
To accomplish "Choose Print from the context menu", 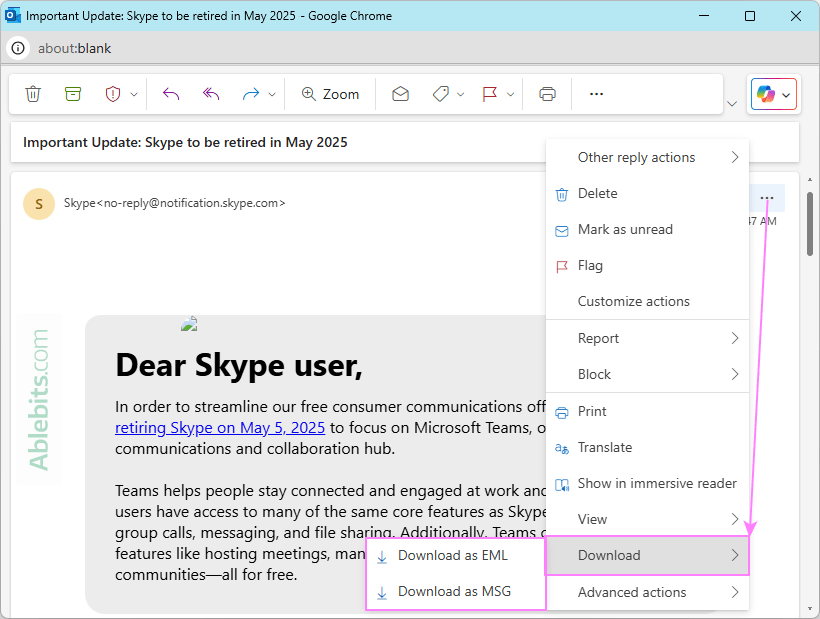I will (647, 411).
